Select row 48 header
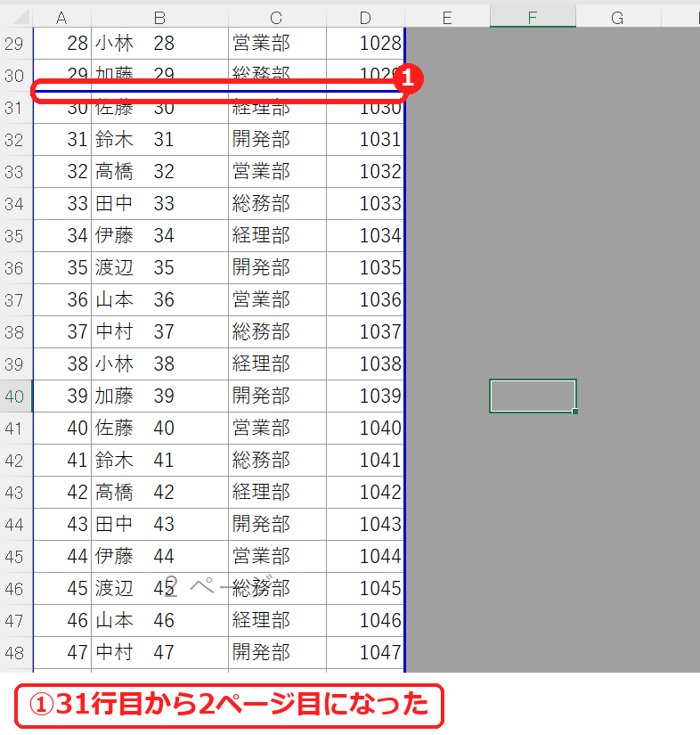 pyautogui.click(x=16, y=652)
